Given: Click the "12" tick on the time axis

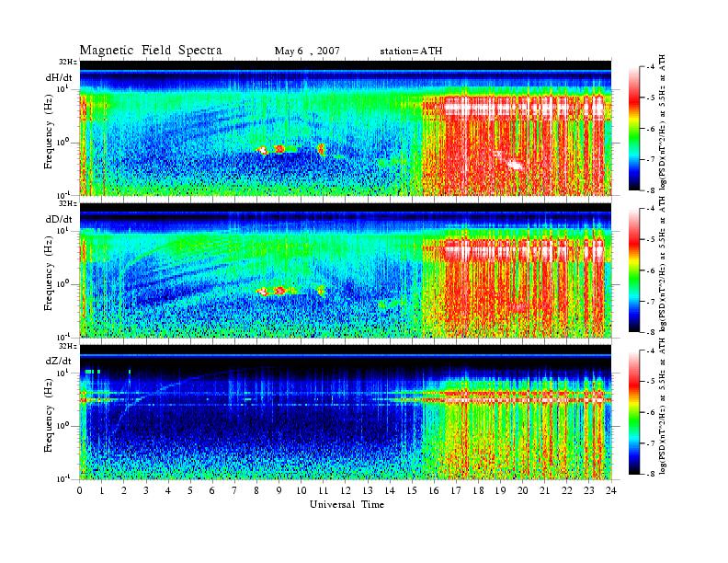Looking at the screenshot, I should pos(346,491).
